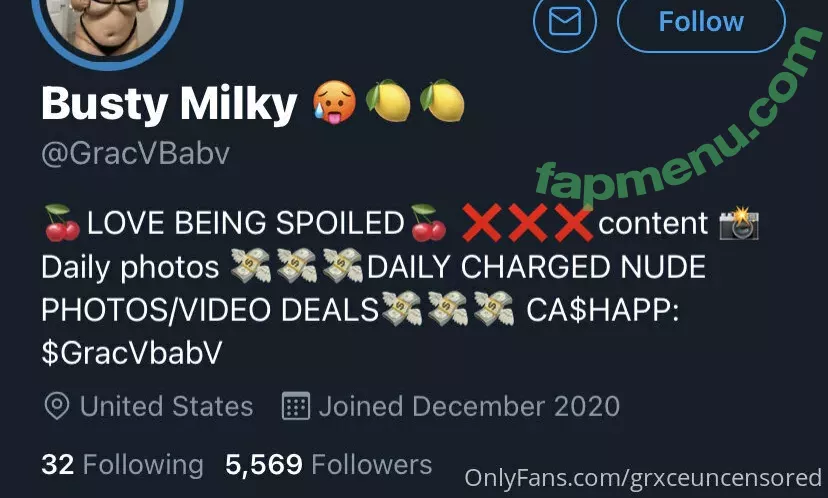
Task: Click the OnlyFans.com URL watermark
Action: 643,478
